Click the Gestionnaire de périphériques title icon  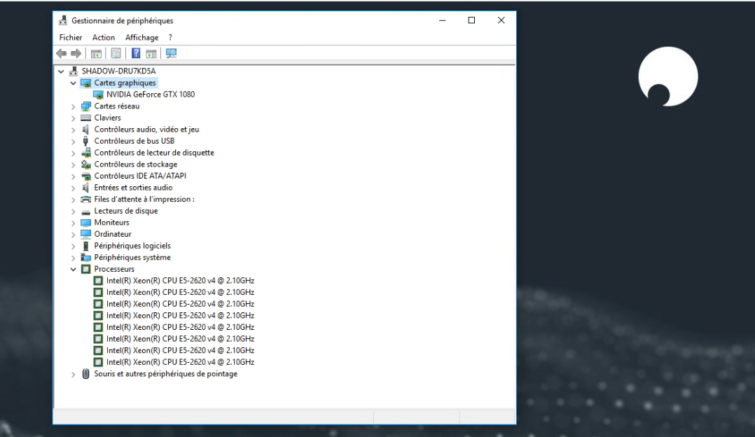(x=63, y=20)
